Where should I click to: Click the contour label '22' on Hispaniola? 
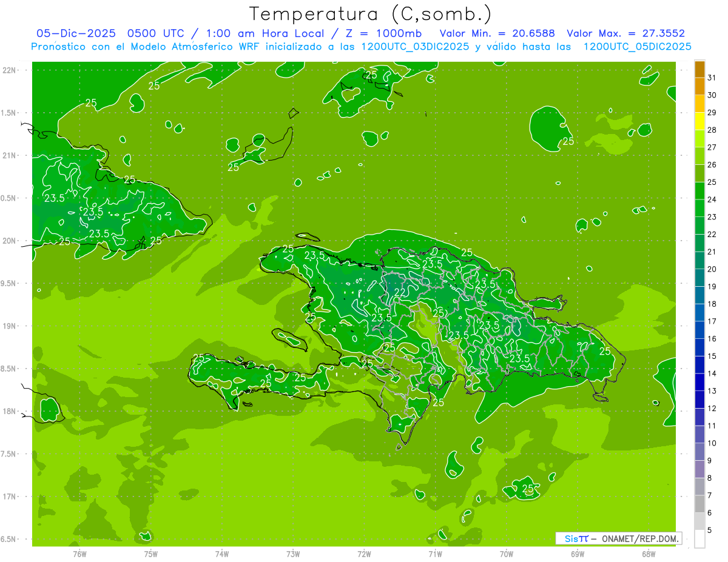pos(400,292)
